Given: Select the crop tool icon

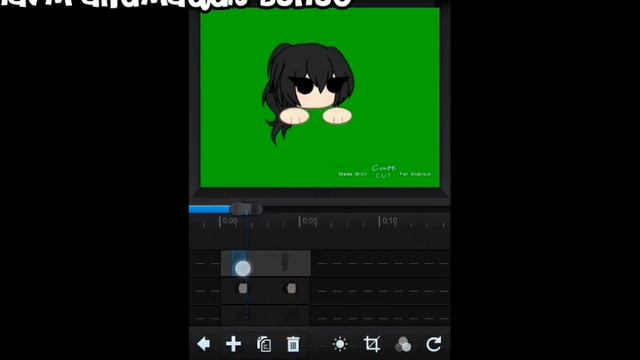Looking at the screenshot, I should [372, 344].
